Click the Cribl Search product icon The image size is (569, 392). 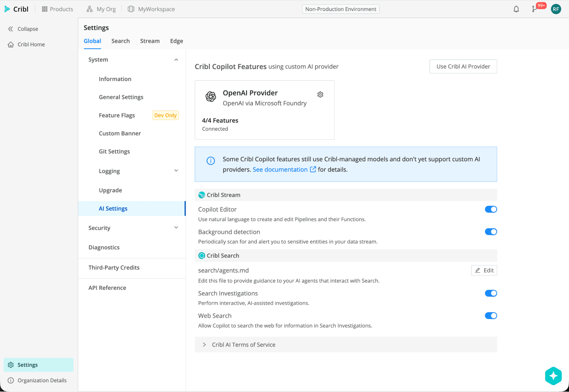click(202, 255)
